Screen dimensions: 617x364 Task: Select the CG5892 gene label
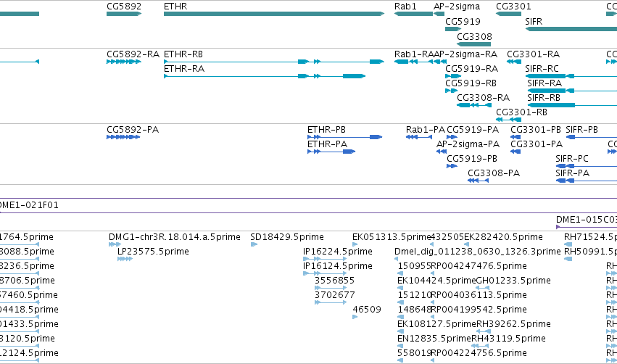[x=124, y=7]
